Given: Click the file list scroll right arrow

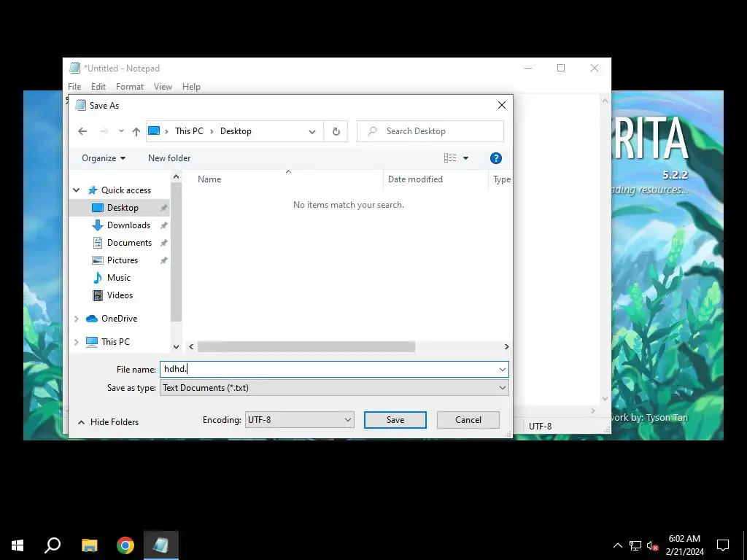Looking at the screenshot, I should tap(506, 346).
